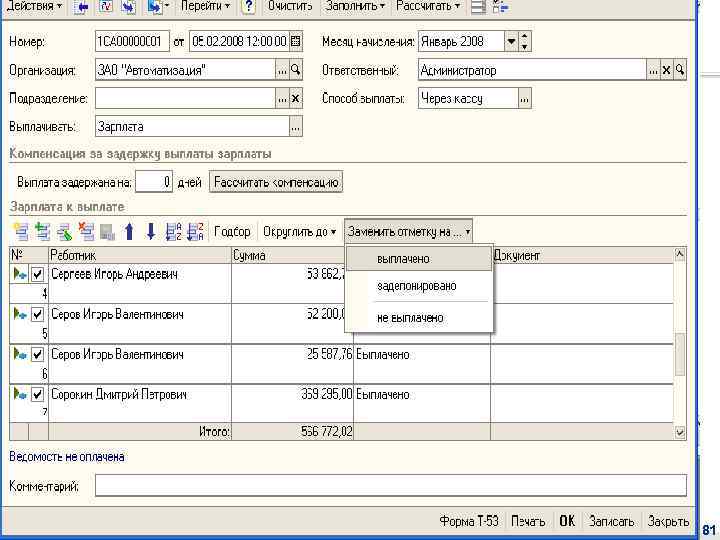Image resolution: width=720 pixels, height=540 pixels.
Task: Open selection for Выплачивать field
Action: coord(296,127)
